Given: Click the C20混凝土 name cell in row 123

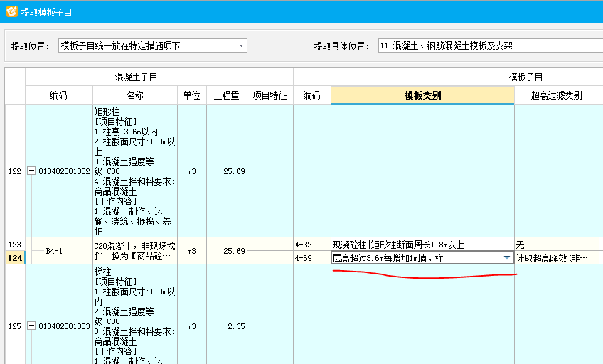Looking at the screenshot, I should click(135, 251).
